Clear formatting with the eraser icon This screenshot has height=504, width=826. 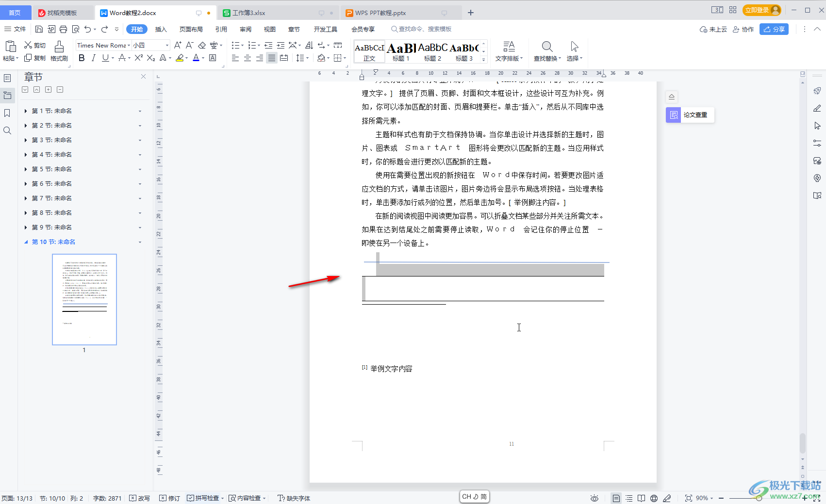[202, 45]
